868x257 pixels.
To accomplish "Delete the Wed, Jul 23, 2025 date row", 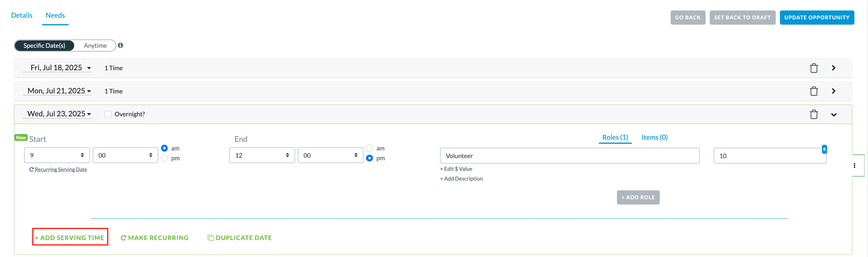I will pos(814,114).
